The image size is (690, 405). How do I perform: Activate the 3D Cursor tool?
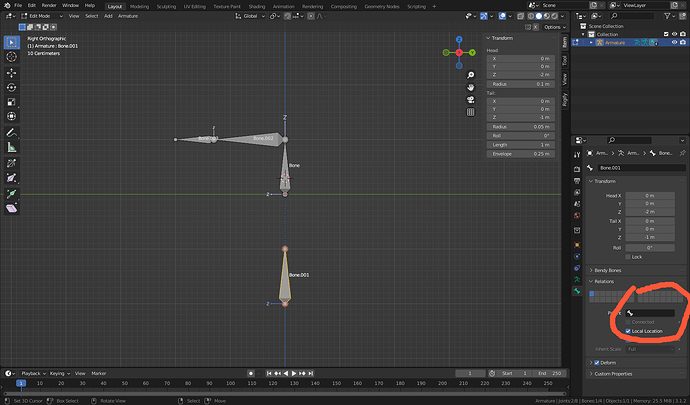[x=11, y=57]
